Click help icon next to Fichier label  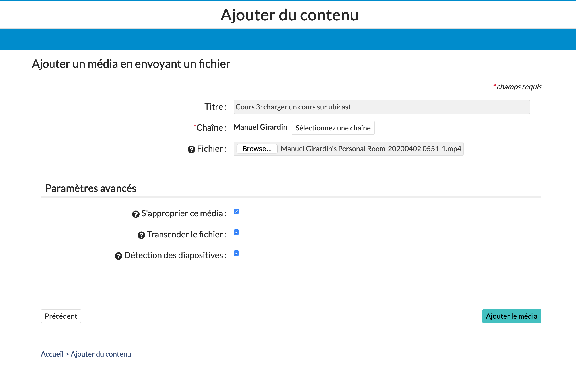coord(191,149)
